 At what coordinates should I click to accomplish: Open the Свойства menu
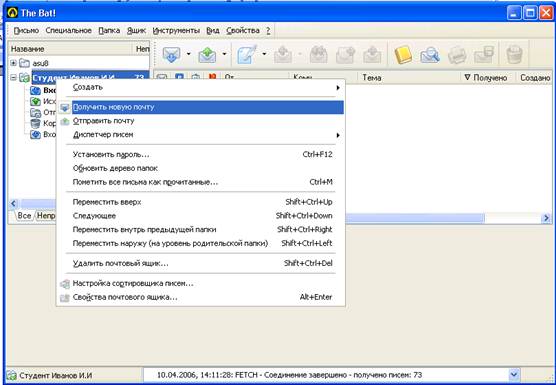coord(243,31)
